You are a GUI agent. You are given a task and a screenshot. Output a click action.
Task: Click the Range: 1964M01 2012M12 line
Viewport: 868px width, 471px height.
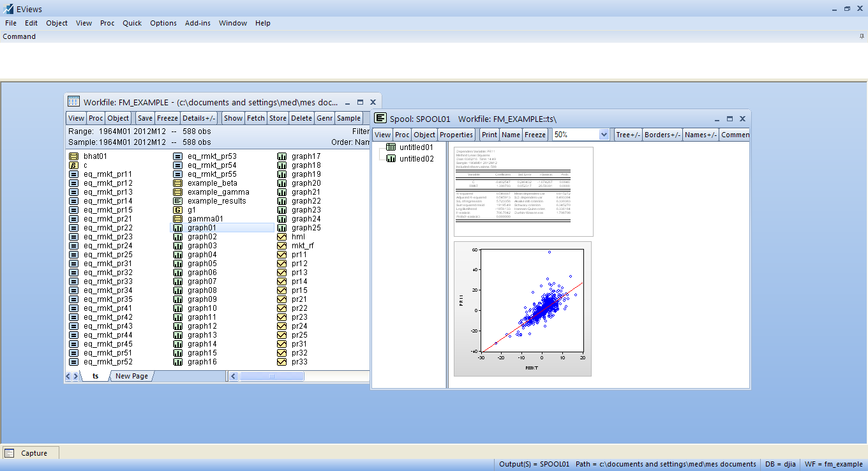pyautogui.click(x=140, y=131)
